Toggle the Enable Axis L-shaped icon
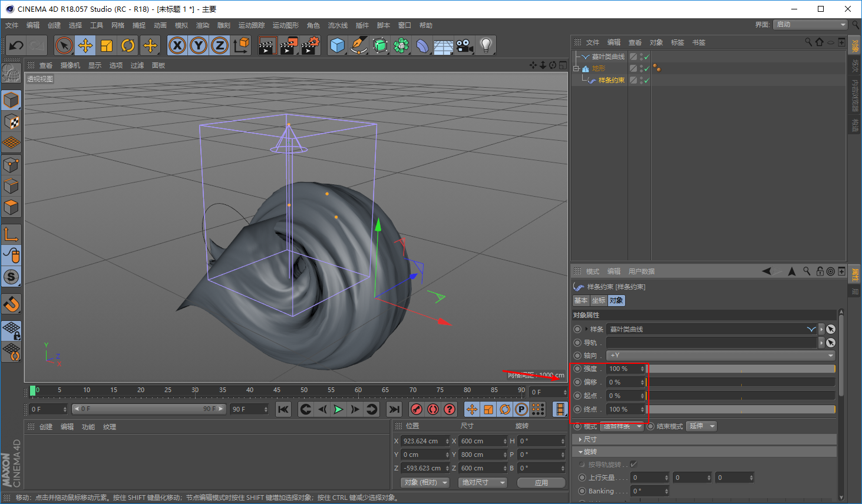Image resolution: width=862 pixels, height=504 pixels. [x=11, y=234]
